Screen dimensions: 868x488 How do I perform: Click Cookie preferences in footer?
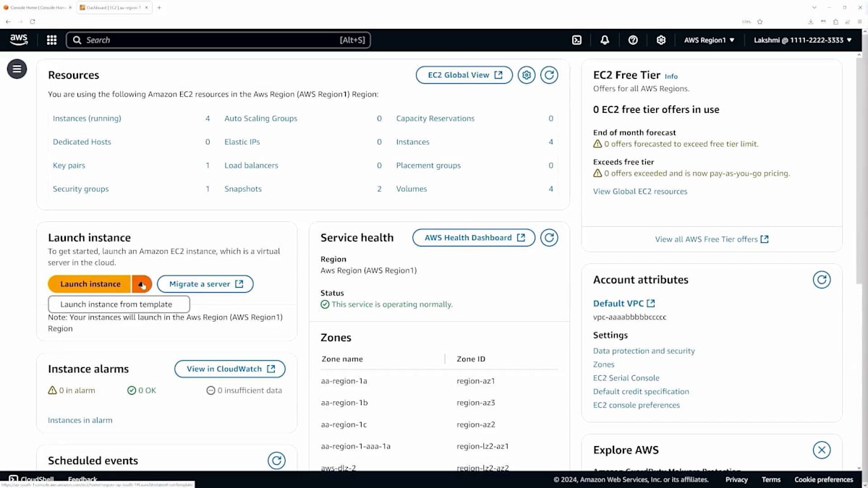(824, 479)
